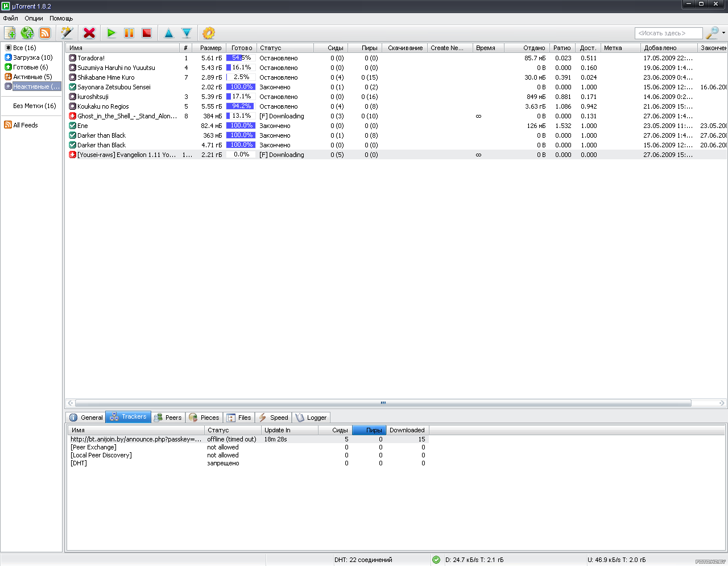Select Shikabane Hime Kuro torrent

click(396, 77)
